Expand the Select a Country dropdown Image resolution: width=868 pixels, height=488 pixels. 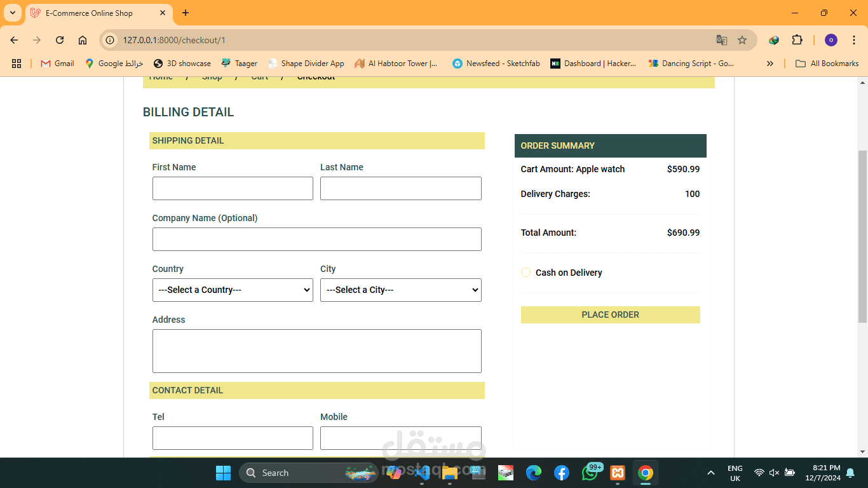(x=233, y=290)
